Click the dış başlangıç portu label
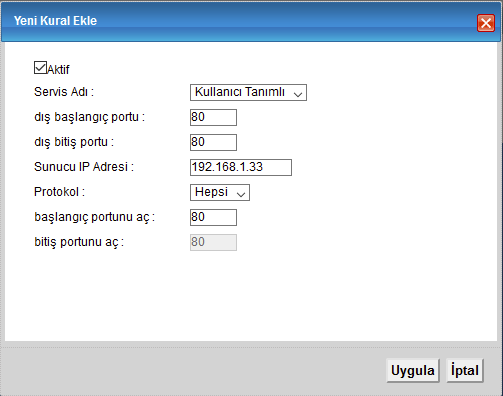The width and height of the screenshot is (503, 396). coord(89,117)
